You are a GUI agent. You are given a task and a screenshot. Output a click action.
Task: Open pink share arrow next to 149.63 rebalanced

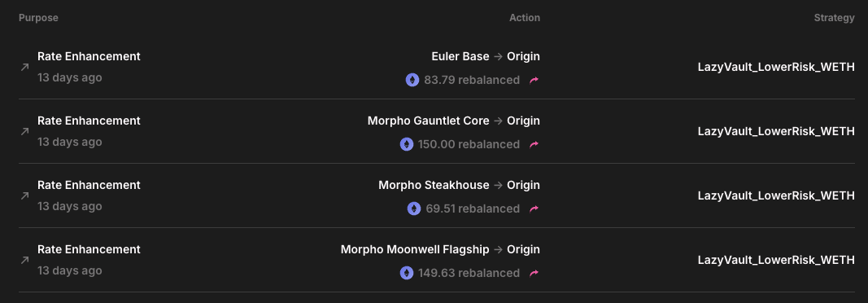pyautogui.click(x=534, y=273)
